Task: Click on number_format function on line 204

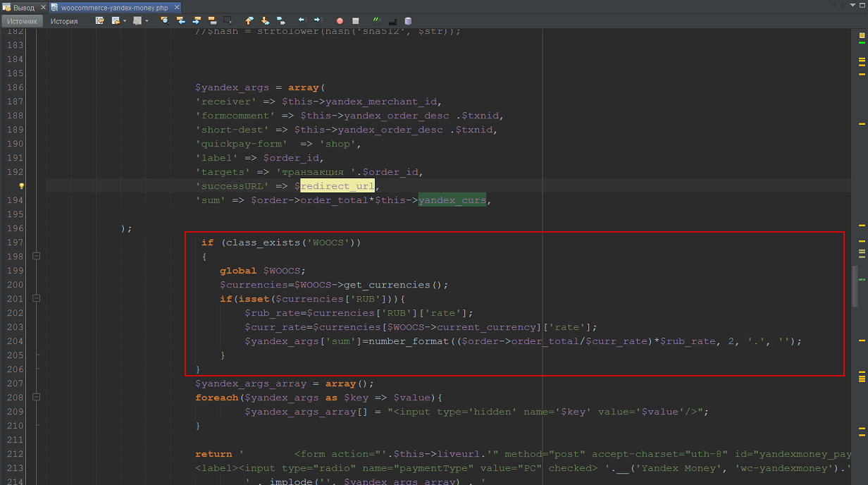Action: click(x=412, y=341)
